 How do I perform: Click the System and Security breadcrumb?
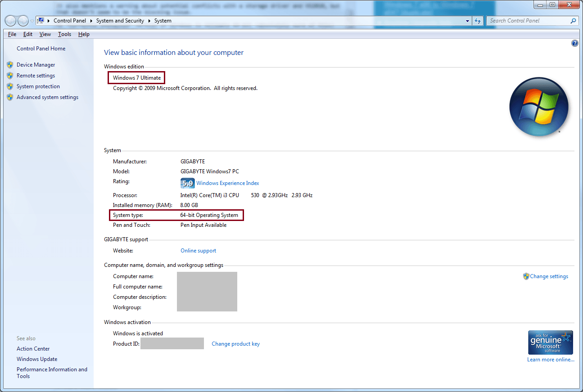pyautogui.click(x=120, y=21)
